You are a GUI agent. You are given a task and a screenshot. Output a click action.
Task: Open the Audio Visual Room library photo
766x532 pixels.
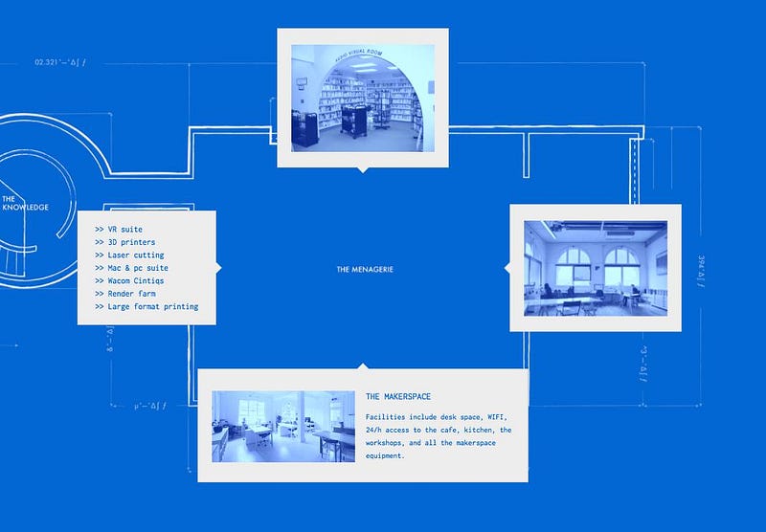pos(363,99)
